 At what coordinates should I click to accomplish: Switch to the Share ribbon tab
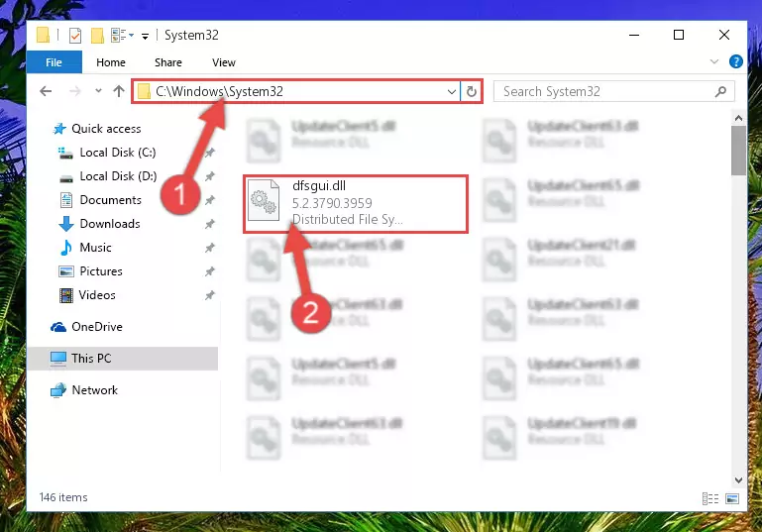[168, 62]
